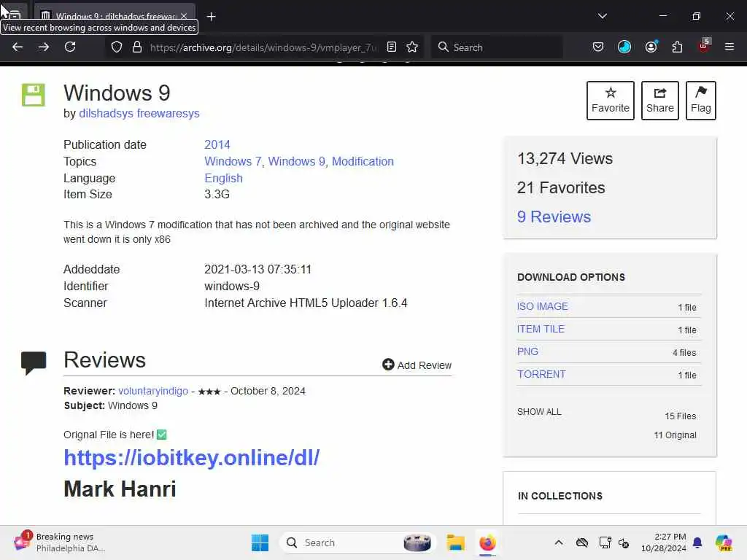The width and height of the screenshot is (747, 560).
Task: Download the ISO IMAGE file
Action: [x=542, y=306]
